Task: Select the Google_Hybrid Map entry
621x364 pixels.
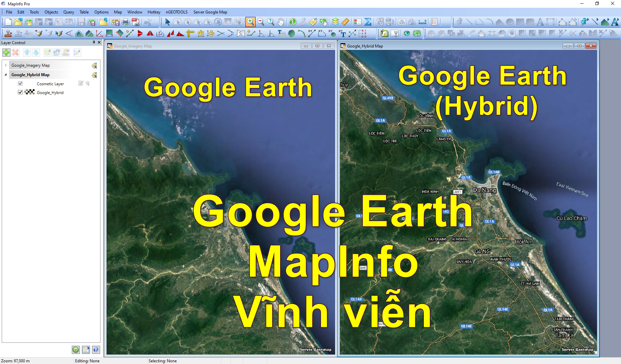Action: click(x=31, y=75)
